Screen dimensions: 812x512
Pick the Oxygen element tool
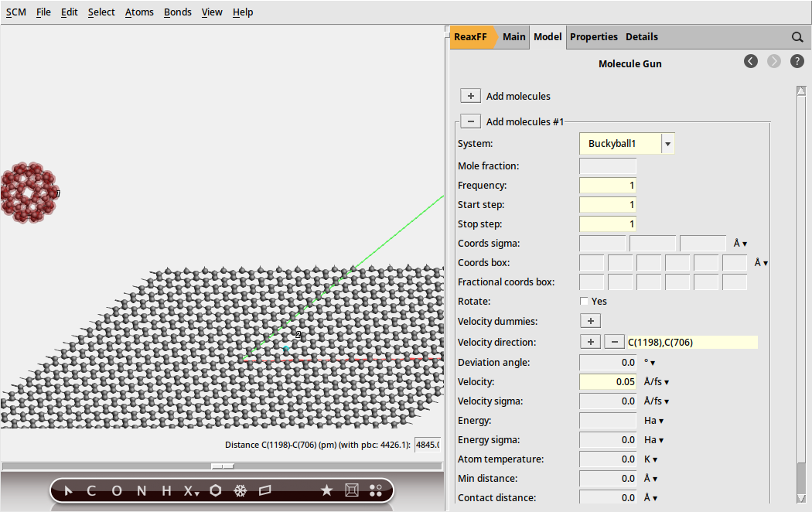point(116,490)
